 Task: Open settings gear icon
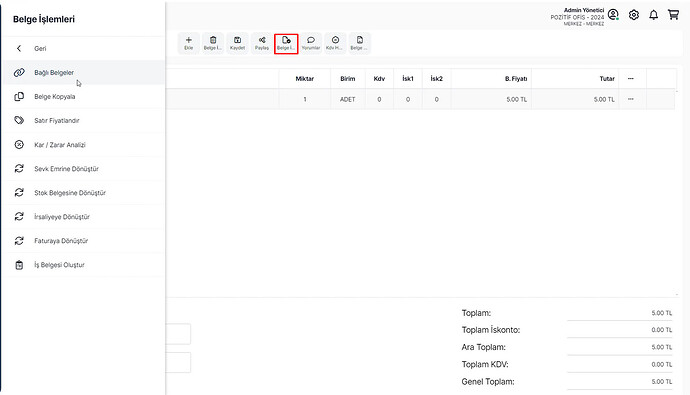tap(634, 15)
